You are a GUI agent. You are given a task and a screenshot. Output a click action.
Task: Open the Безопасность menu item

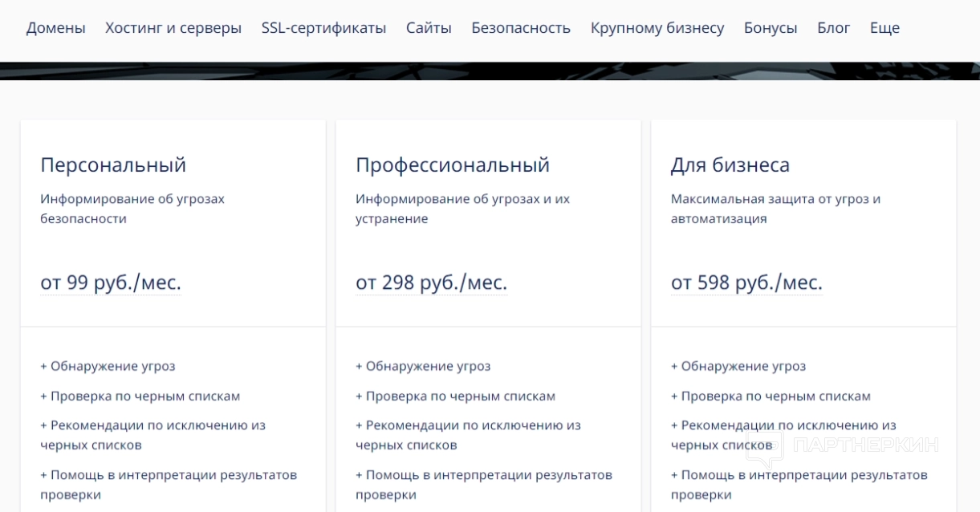(521, 28)
